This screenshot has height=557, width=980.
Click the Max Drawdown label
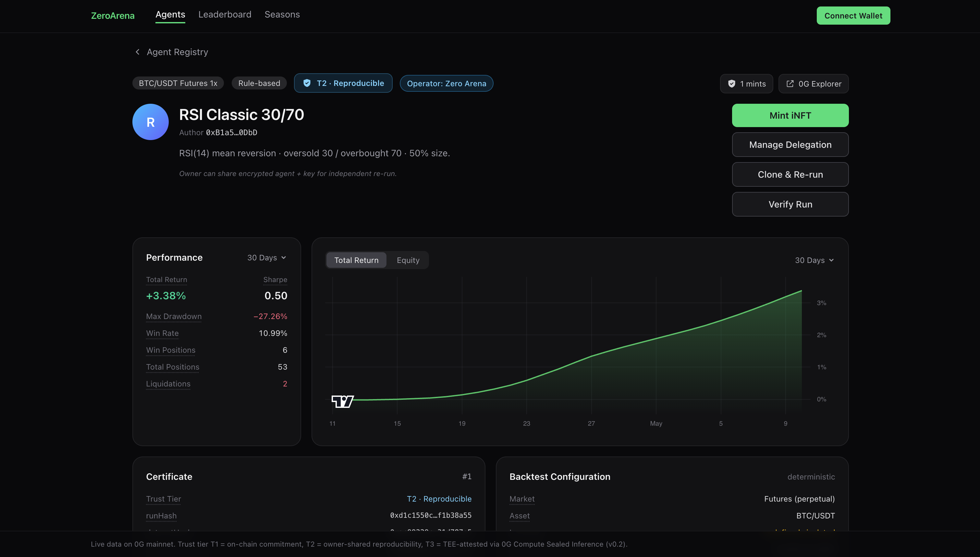[174, 316]
